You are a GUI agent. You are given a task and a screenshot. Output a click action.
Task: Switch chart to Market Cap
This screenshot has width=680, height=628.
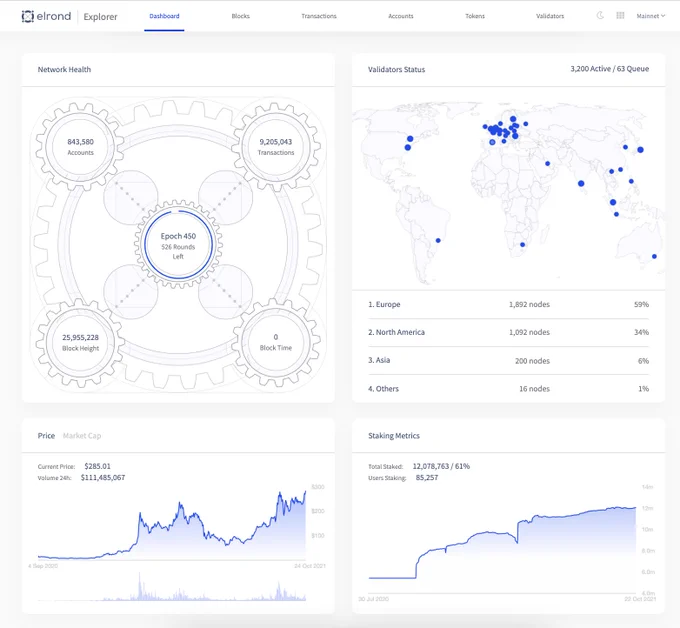click(x=82, y=435)
